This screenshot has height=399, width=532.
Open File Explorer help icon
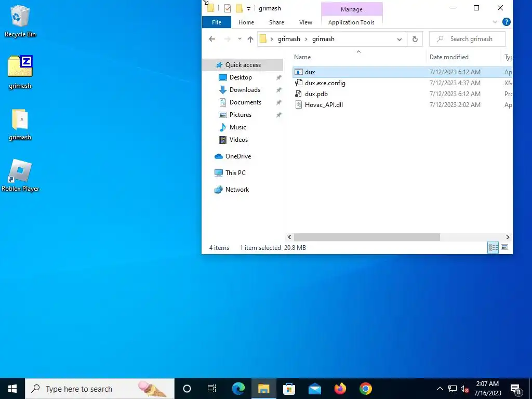[x=506, y=22]
